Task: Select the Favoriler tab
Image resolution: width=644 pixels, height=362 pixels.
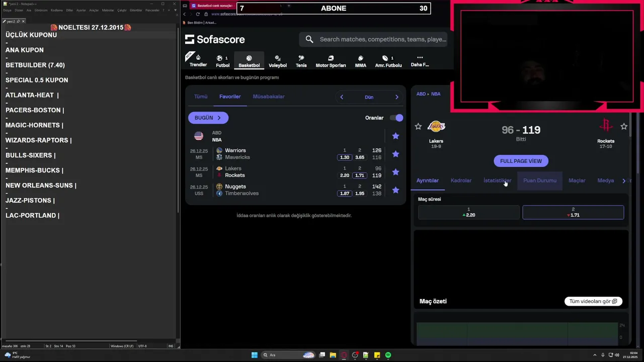Action: tap(230, 97)
